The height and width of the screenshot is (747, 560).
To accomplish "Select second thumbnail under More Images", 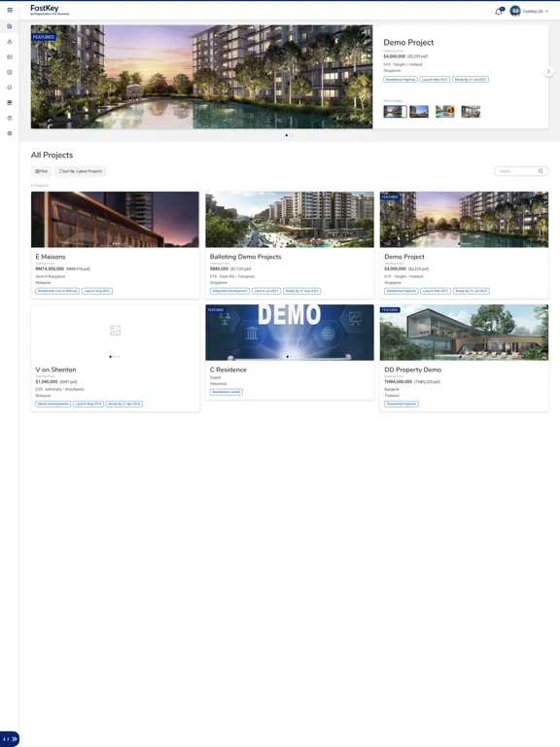I will 419,112.
